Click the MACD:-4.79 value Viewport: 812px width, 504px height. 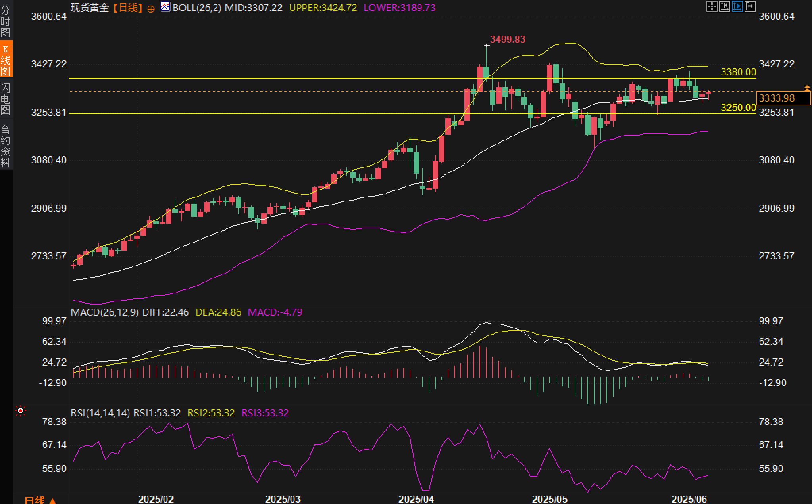click(275, 312)
